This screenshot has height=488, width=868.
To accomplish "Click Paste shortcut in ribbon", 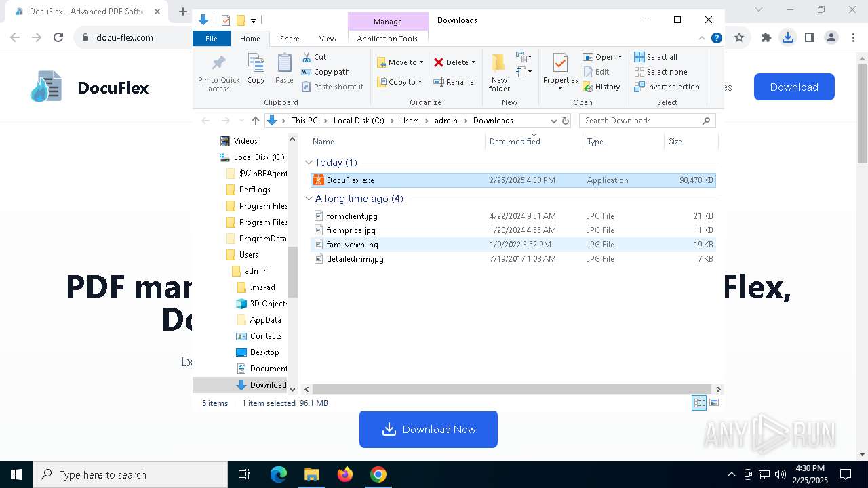I will (x=332, y=87).
